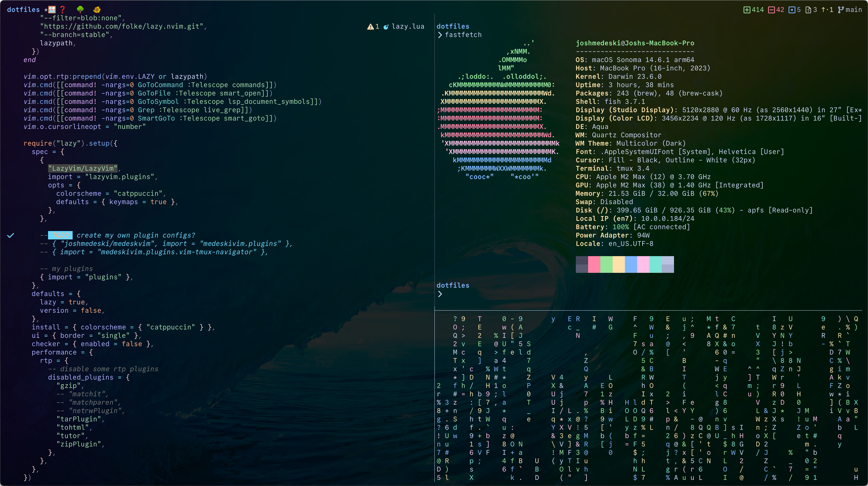This screenshot has height=486, width=868.
Task: Click the fastfetch command text
Action: (463, 35)
